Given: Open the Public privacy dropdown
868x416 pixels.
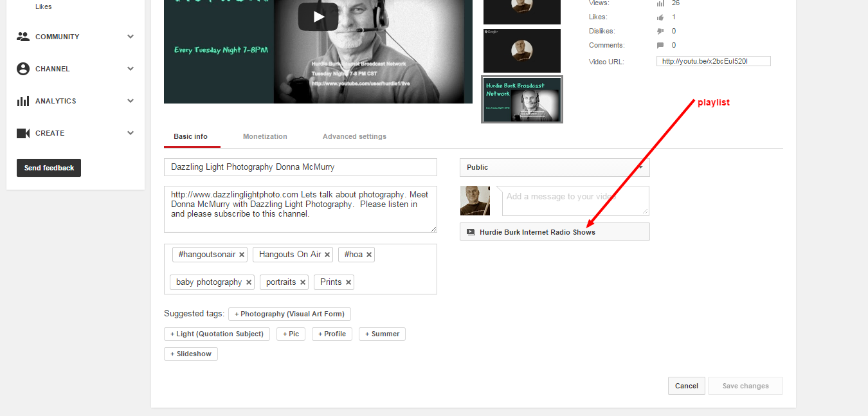Looking at the screenshot, I should tap(554, 167).
